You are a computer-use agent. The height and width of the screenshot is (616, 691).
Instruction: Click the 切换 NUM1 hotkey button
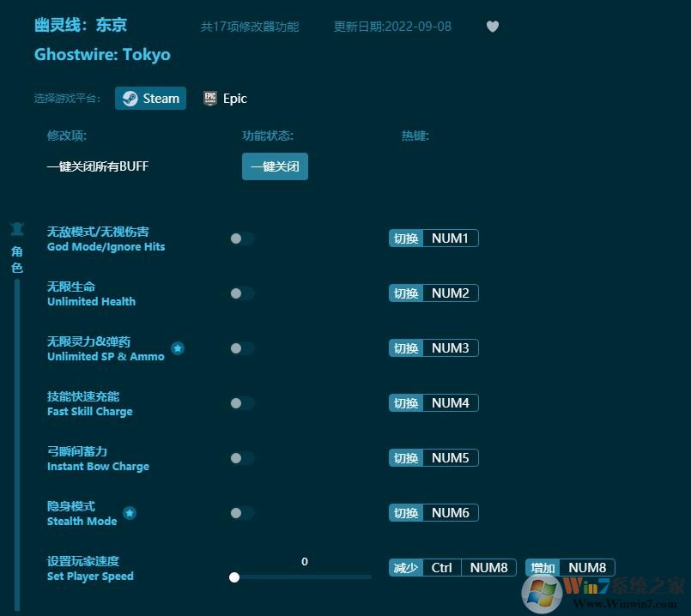(433, 239)
